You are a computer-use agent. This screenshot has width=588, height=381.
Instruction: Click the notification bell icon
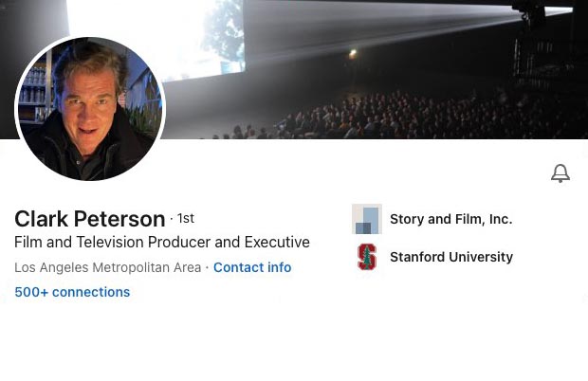[x=560, y=173]
